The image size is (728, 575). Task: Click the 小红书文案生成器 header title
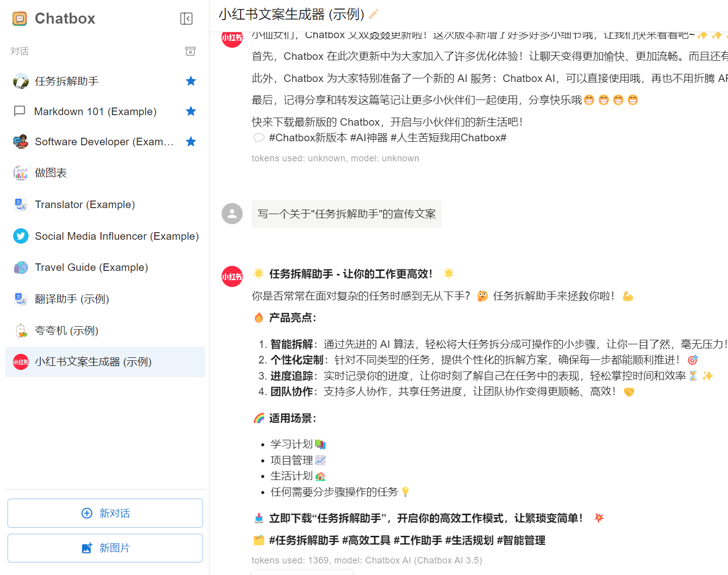click(x=291, y=14)
